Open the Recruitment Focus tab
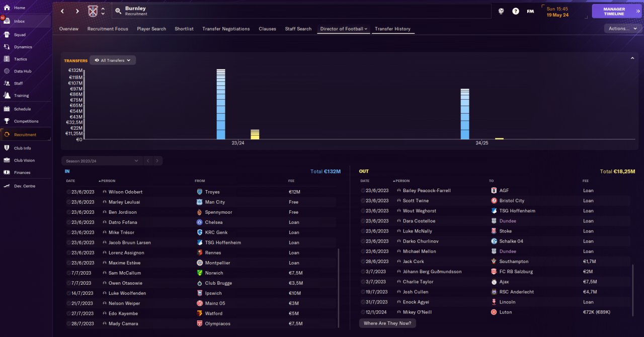Viewport: 644px width, 337px height. (108, 29)
